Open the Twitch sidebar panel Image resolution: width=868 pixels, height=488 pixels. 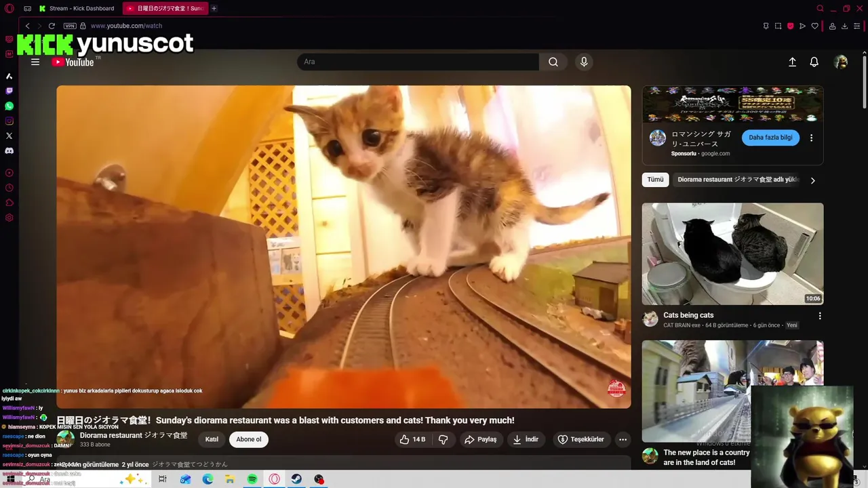9,91
